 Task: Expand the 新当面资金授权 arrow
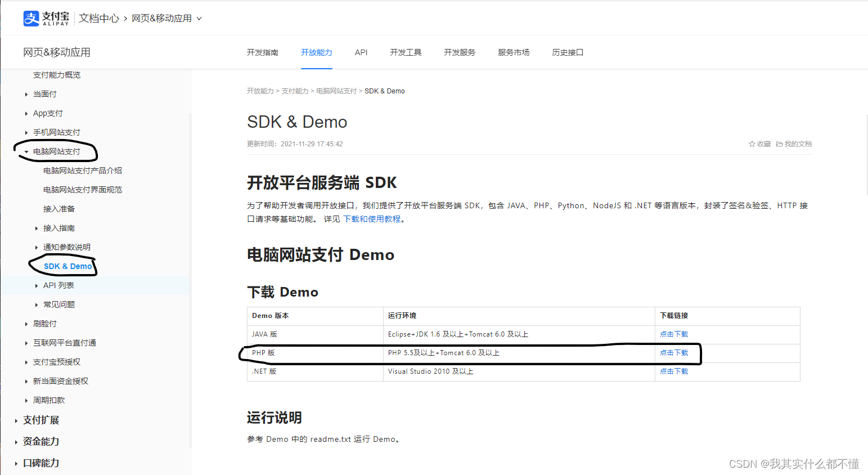coord(26,382)
